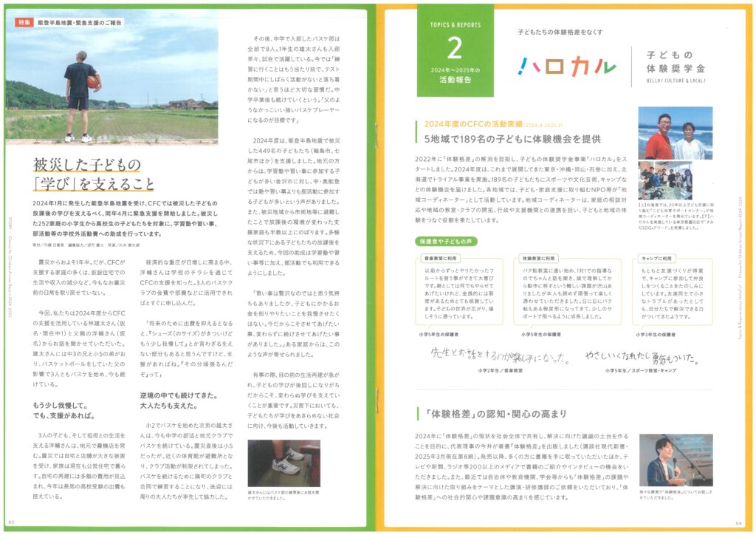The image size is (756, 535).
Task: Click the handwritten quote 先生とお話をするのが楽しみになった
Action: point(500,356)
